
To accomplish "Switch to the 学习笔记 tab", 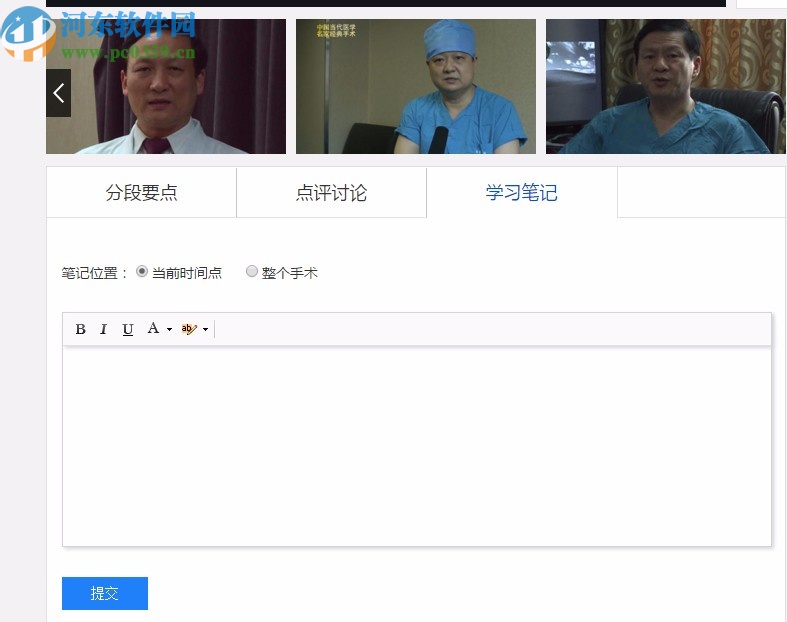I will pyautogui.click(x=521, y=192).
